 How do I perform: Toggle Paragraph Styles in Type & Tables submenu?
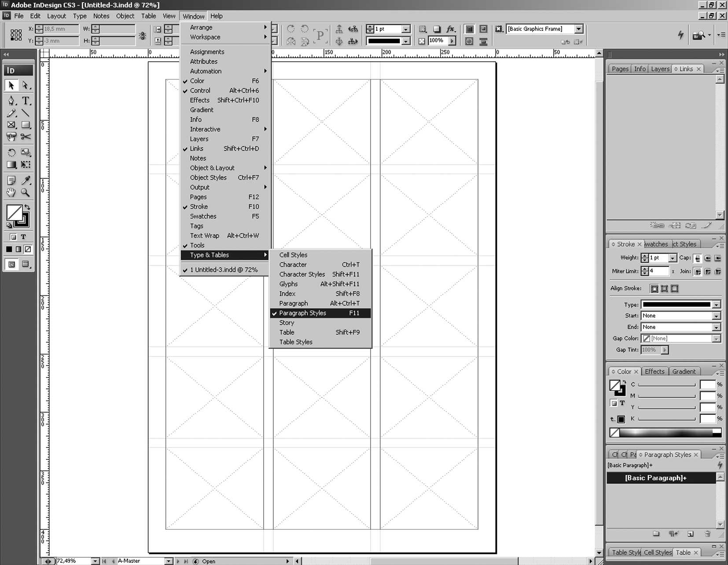point(320,313)
